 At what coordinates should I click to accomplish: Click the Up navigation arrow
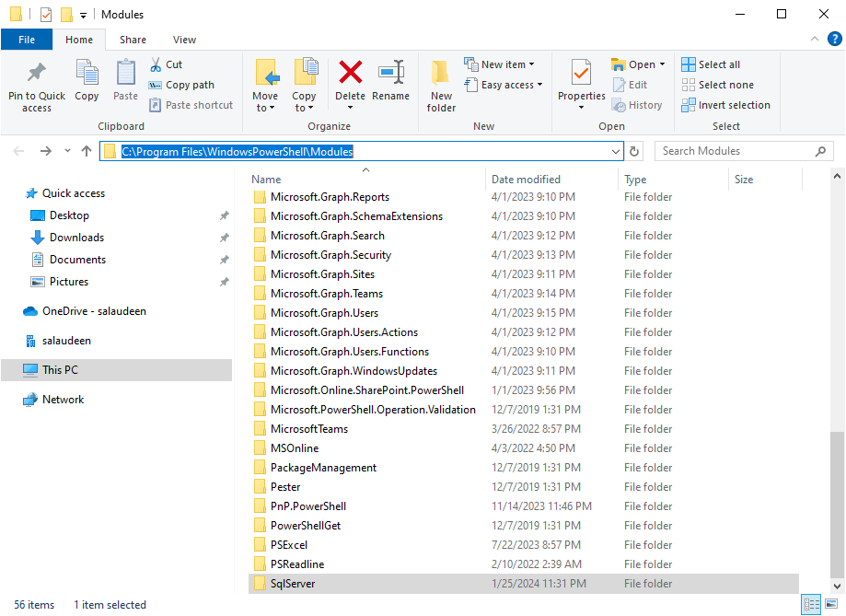(x=87, y=150)
